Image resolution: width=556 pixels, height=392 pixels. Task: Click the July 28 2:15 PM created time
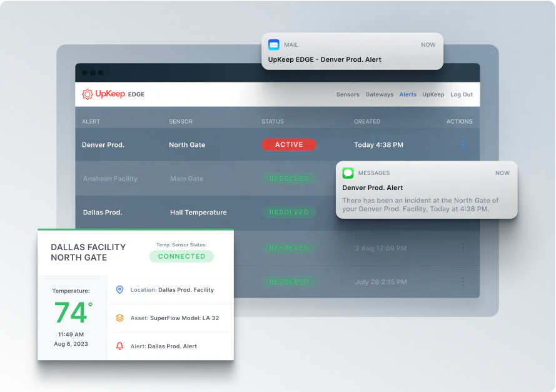381,282
